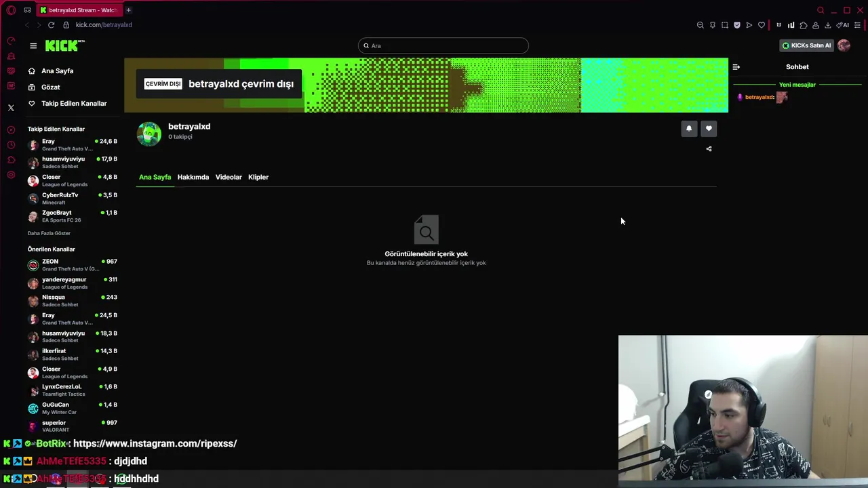Click the Kick logo
Screen dimensions: 868x488
pyautogui.click(x=64, y=45)
